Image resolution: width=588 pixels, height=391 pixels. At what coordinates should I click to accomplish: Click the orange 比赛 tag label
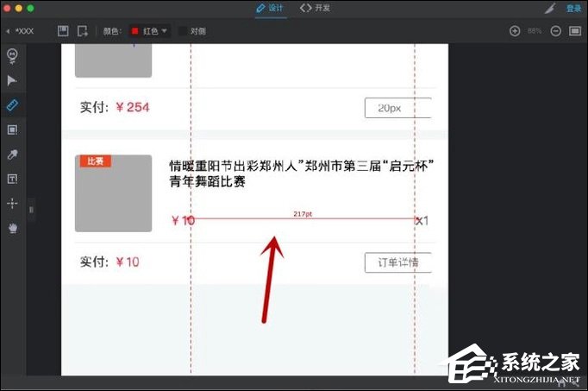point(95,161)
